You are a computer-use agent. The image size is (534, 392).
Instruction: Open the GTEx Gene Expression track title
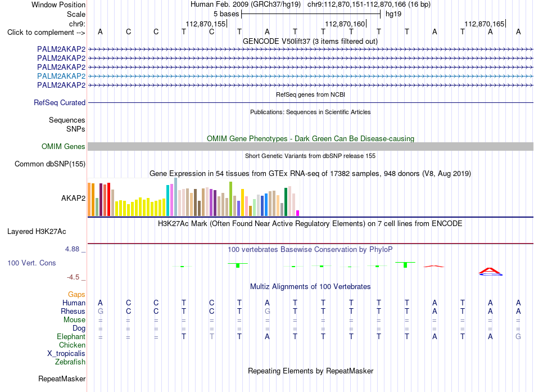pos(310,173)
